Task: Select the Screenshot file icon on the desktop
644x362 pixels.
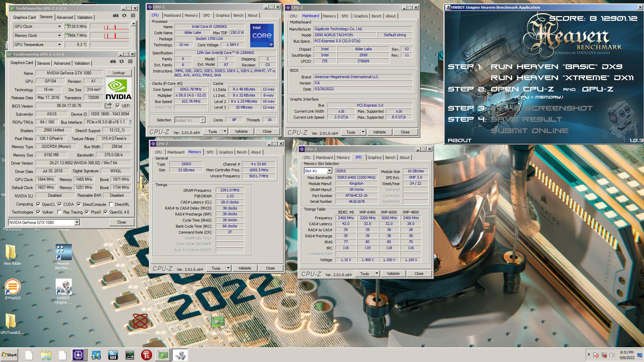Action: 140,324
